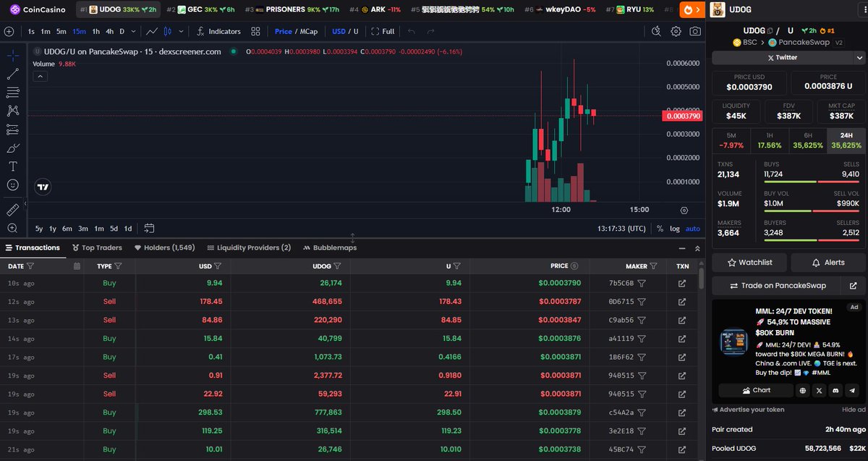This screenshot has width=868, height=461.
Task: Select the crosshair cursor tool
Action: coord(12,55)
